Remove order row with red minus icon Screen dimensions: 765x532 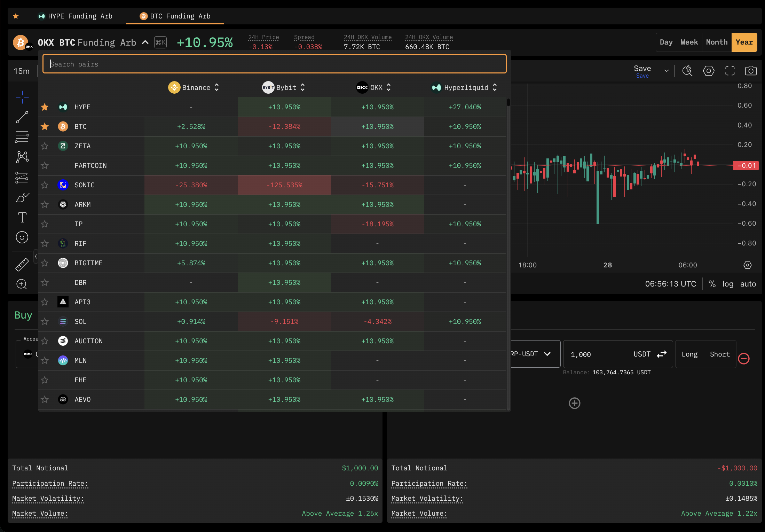[744, 359]
